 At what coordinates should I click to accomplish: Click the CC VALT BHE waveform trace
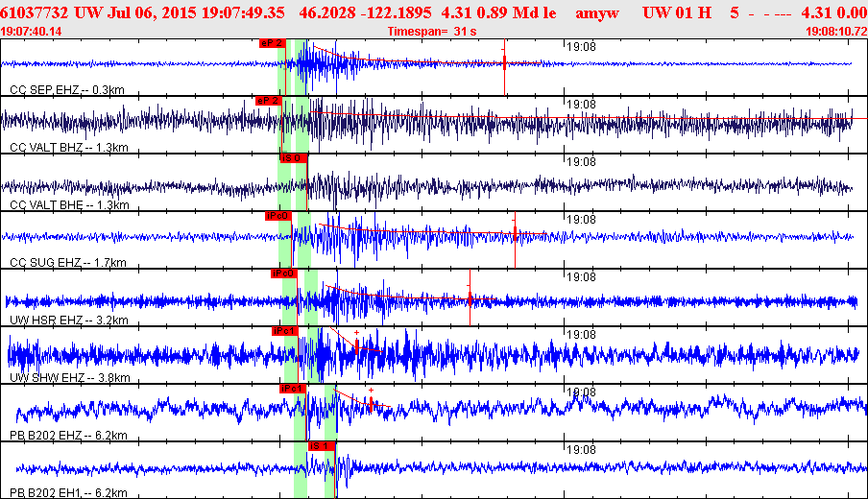tap(426, 187)
